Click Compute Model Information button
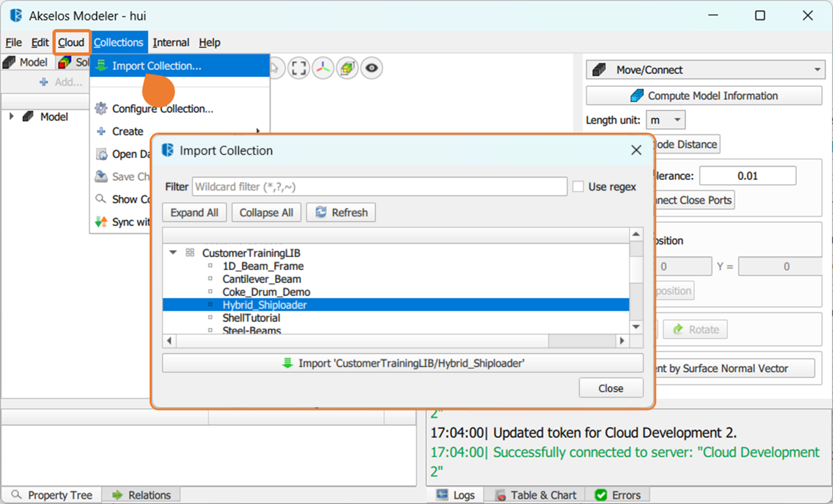This screenshot has height=504, width=833. coord(704,95)
